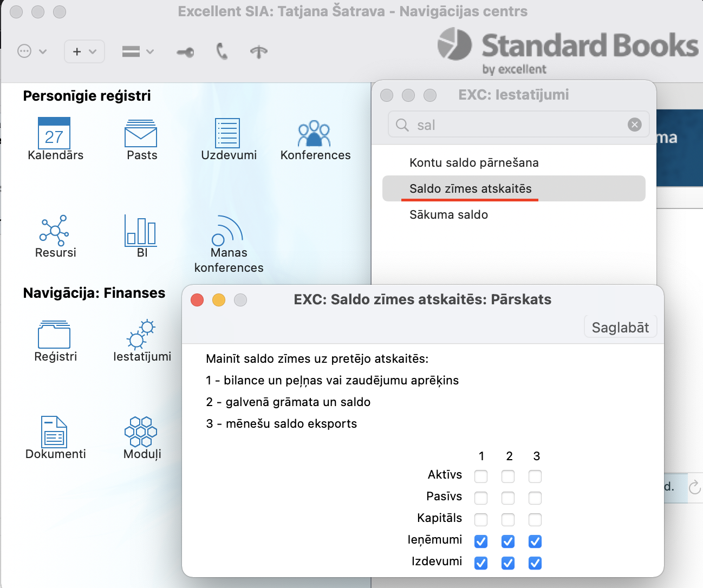This screenshot has height=588, width=703.
Task: Open the Konferences icon
Action: [x=314, y=134]
